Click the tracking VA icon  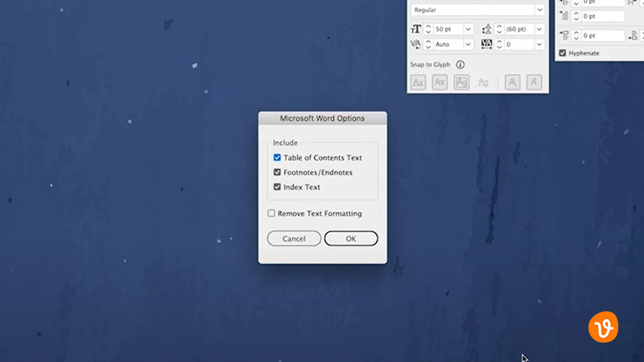tap(487, 44)
